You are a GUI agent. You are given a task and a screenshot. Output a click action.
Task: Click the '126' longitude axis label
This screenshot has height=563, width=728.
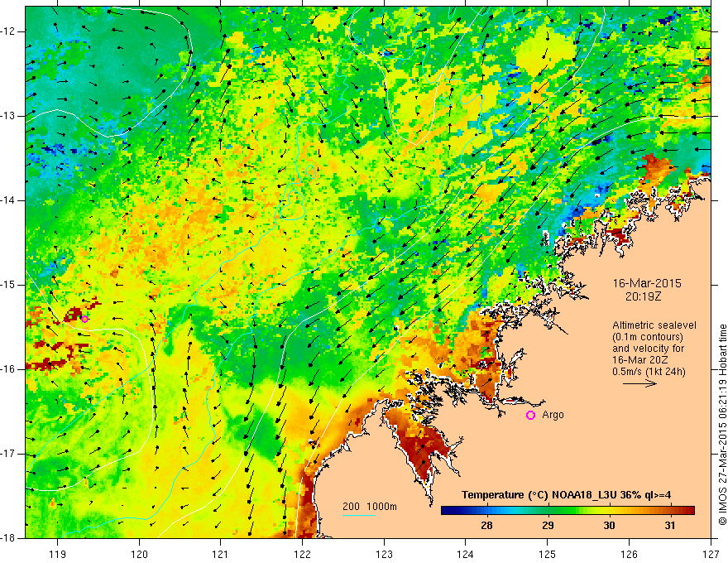pyautogui.click(x=629, y=554)
